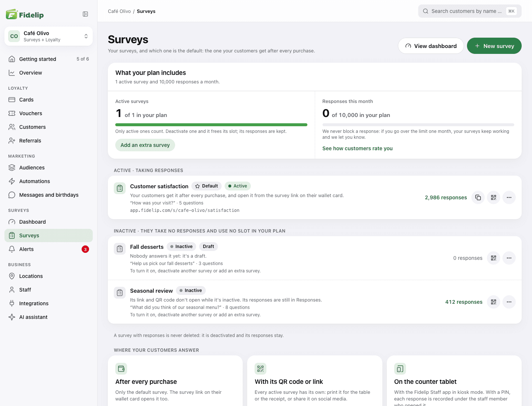Click the Surveys clipboard icon in the sidebar
This screenshot has height=406, width=532.
(12, 235)
